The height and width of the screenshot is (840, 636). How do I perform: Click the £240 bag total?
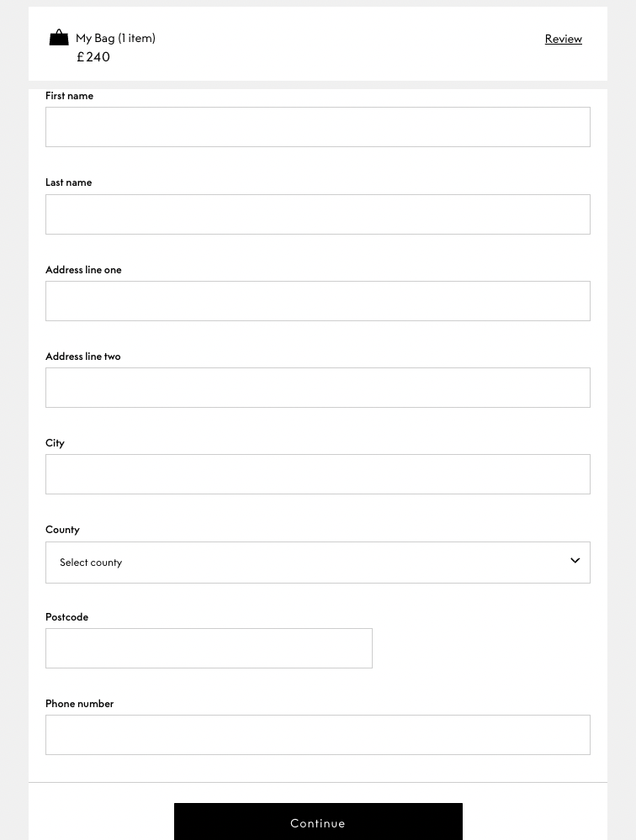[x=93, y=57]
